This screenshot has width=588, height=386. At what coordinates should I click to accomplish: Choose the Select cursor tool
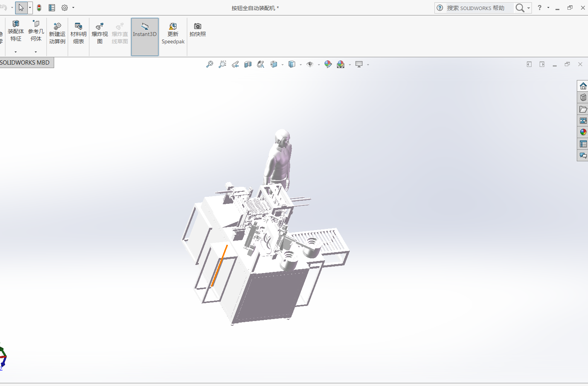pos(21,8)
